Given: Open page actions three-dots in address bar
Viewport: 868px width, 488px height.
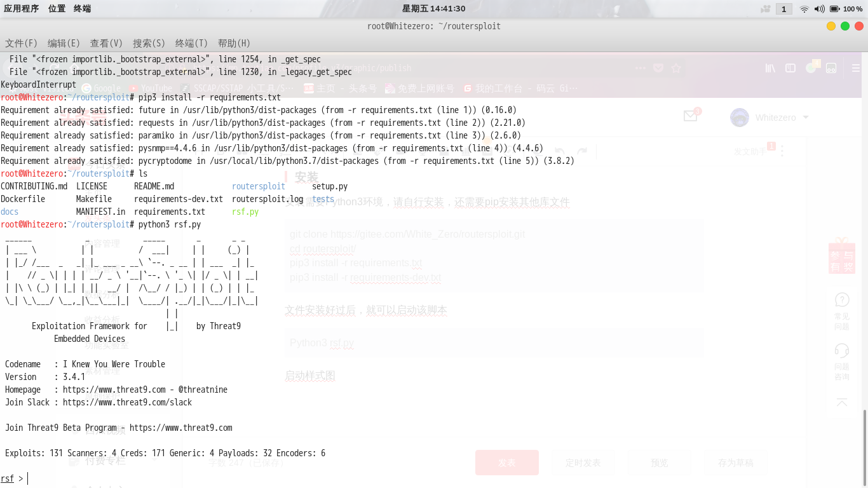Looking at the screenshot, I should [640, 68].
